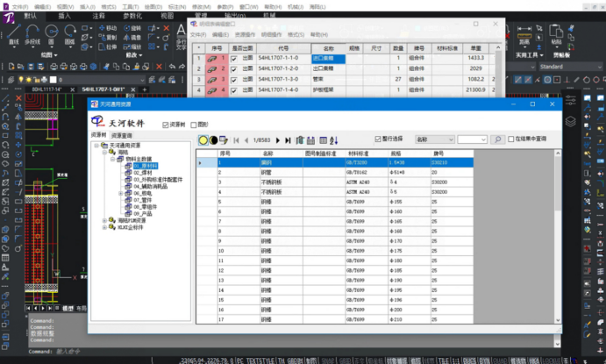606x364 pixels.
Task: Open 文件(F) menu in main menu bar
Action: click(19, 6)
